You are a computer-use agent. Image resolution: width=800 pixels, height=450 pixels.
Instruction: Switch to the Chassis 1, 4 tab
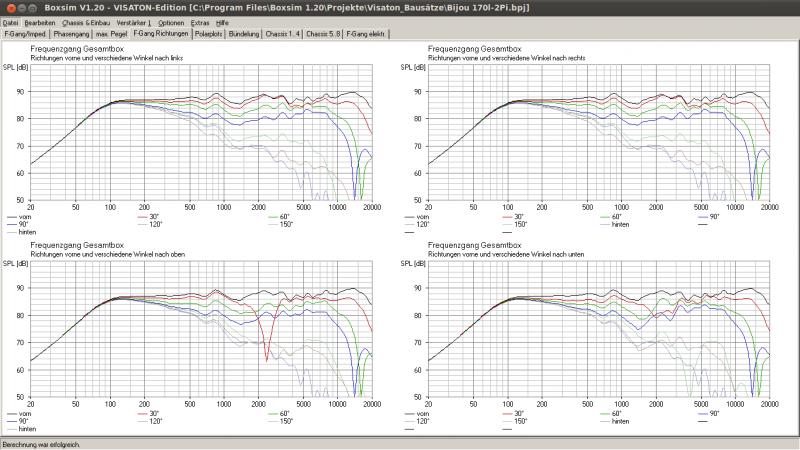pos(282,34)
